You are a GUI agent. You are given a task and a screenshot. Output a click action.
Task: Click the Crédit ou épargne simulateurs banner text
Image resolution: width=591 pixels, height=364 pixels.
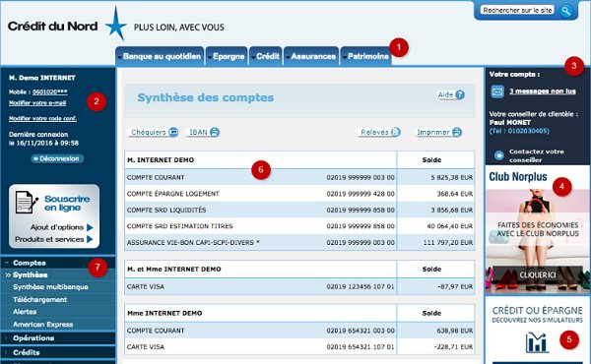537,314
